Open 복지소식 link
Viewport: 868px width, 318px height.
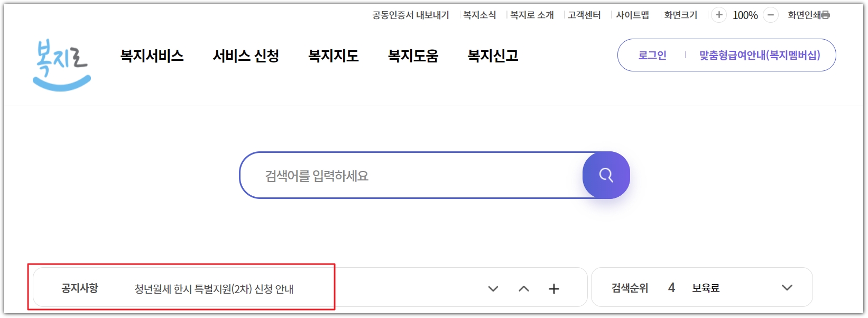[x=479, y=15]
